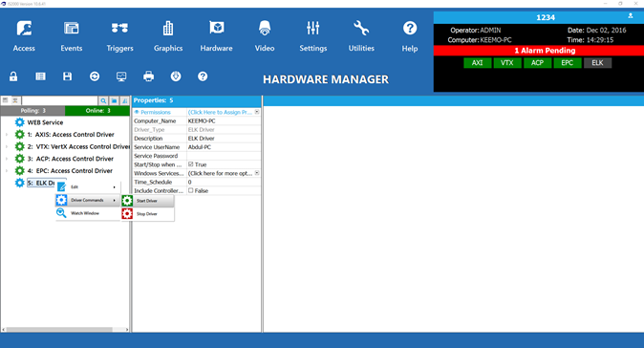Click the folder icon next to search
Image resolution: width=644 pixels, height=348 pixels.
(114, 100)
